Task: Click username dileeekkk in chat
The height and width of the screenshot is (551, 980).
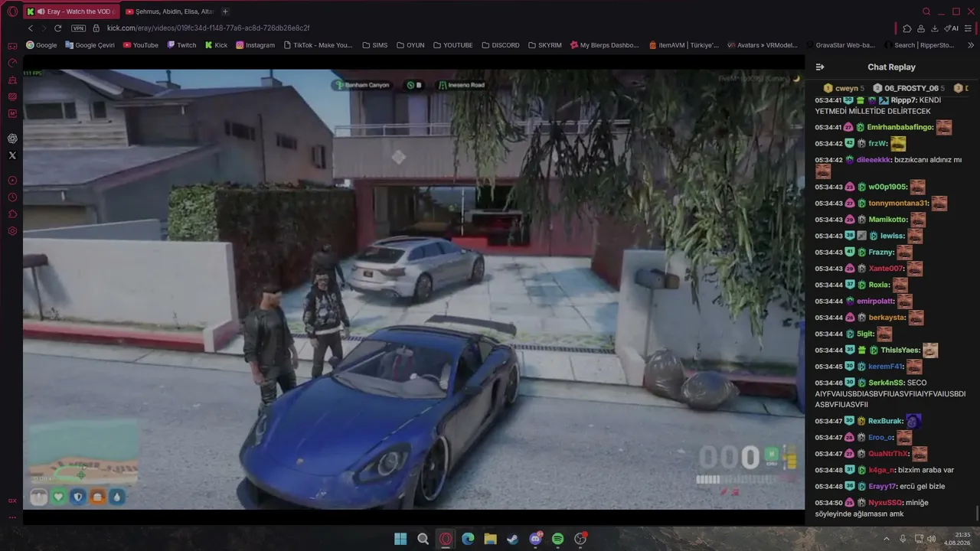Action: click(x=874, y=160)
